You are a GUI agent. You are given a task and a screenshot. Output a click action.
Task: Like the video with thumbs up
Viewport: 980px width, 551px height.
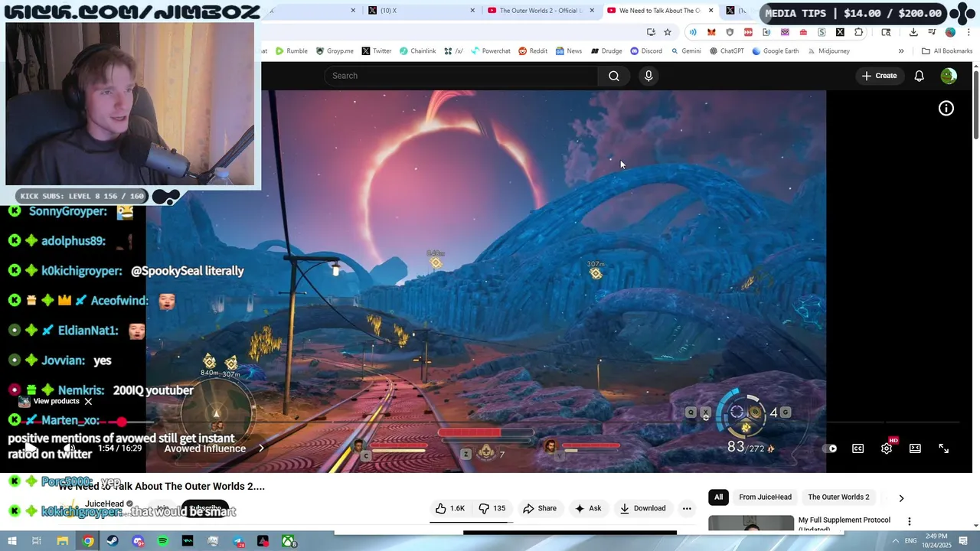pyautogui.click(x=450, y=508)
